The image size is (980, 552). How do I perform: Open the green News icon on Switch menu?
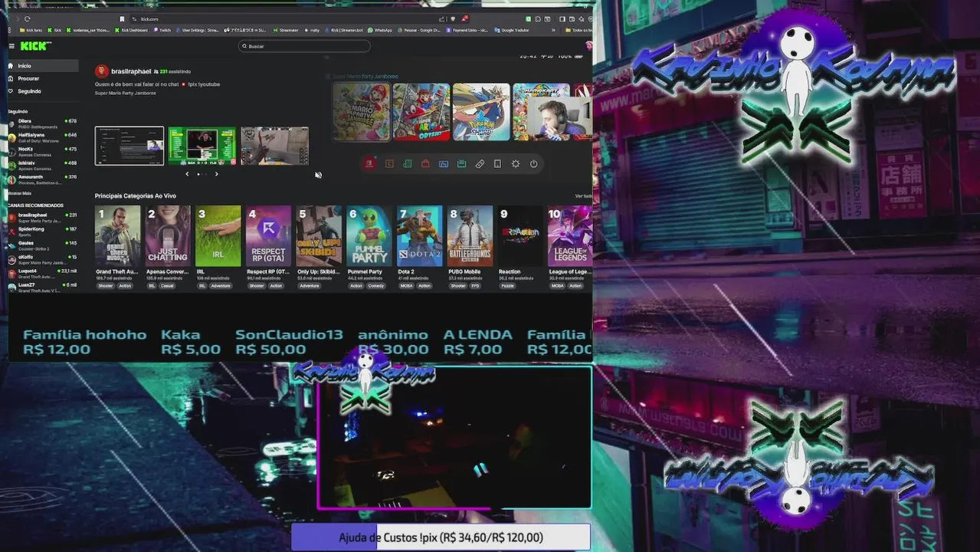click(x=407, y=163)
